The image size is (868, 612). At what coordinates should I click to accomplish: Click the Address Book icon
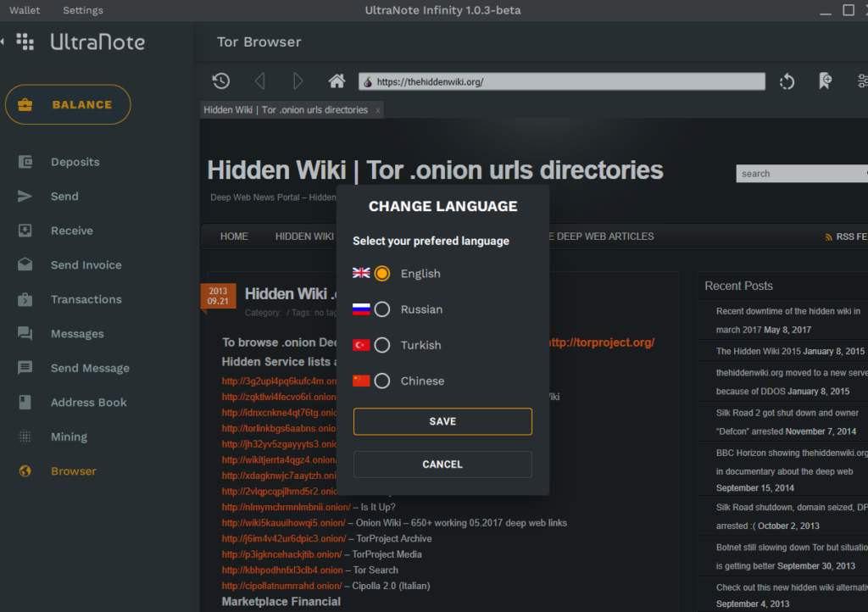(25, 402)
